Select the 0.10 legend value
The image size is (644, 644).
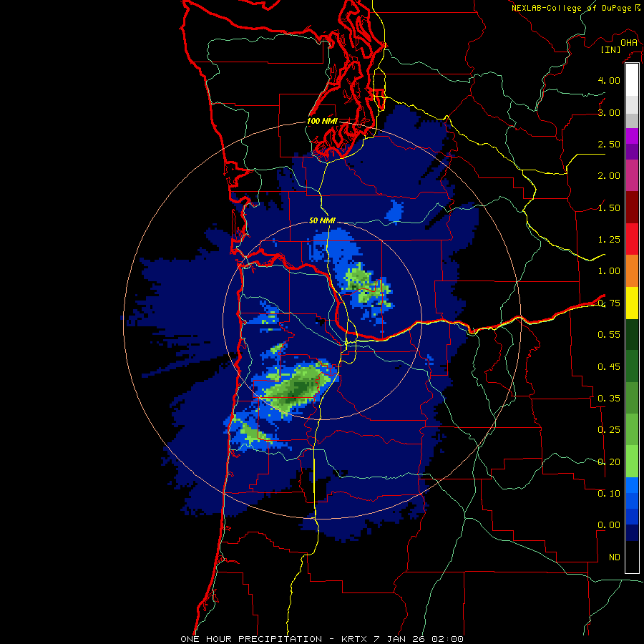pyautogui.click(x=609, y=494)
